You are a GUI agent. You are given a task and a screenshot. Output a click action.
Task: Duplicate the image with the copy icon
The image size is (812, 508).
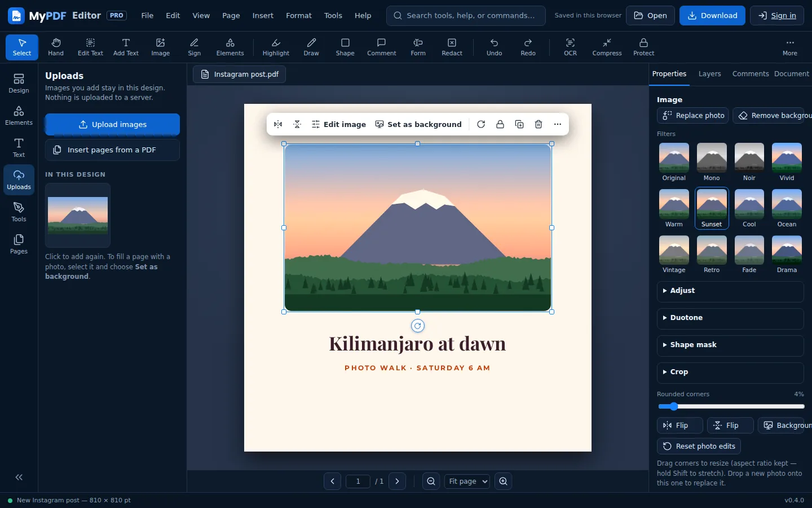pos(519,124)
